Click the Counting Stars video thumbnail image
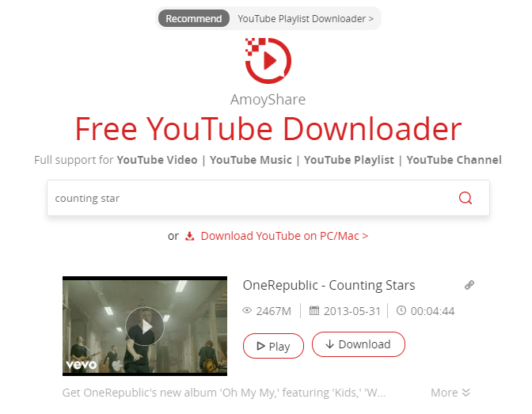This screenshot has height=414, width=532. 145,326
